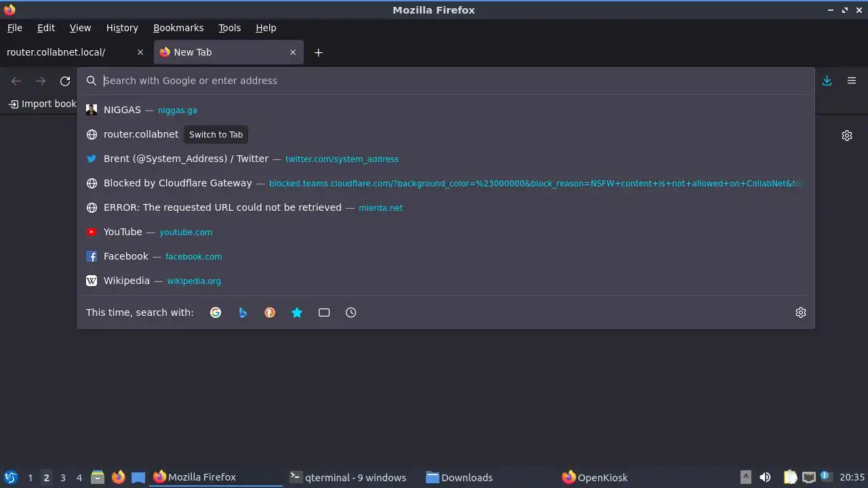Launch Firefox from the taskbar quick launcher
The width and height of the screenshot is (868, 488).
(x=118, y=477)
